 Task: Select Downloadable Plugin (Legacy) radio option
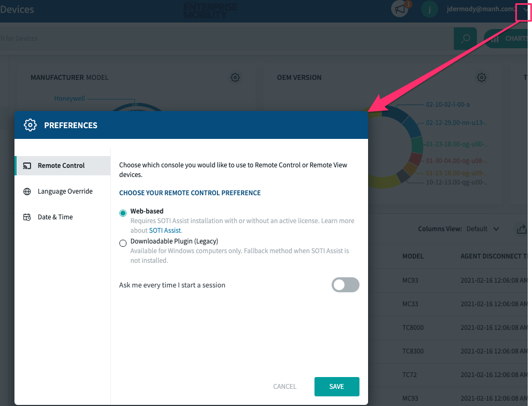[123, 243]
